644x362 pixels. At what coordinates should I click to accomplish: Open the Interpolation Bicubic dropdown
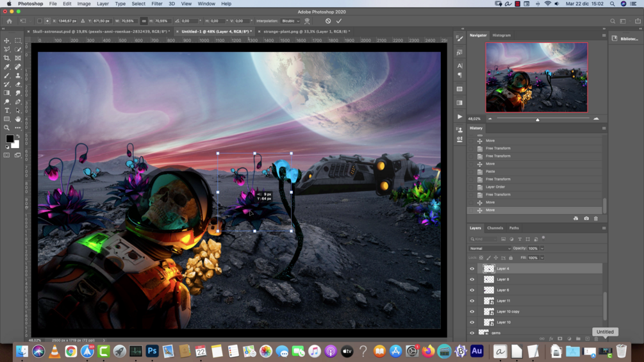tap(290, 21)
